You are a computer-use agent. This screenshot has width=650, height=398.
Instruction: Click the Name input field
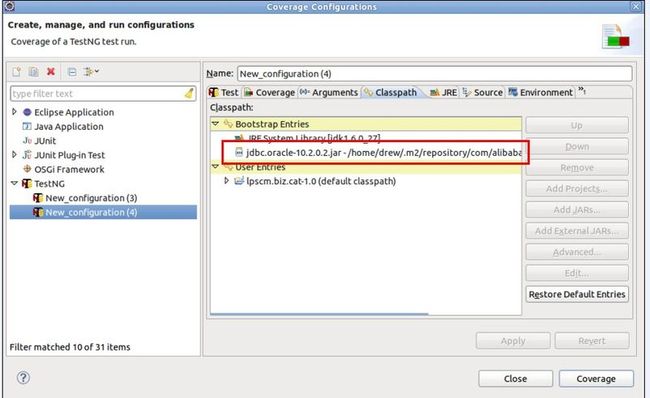[x=435, y=74]
